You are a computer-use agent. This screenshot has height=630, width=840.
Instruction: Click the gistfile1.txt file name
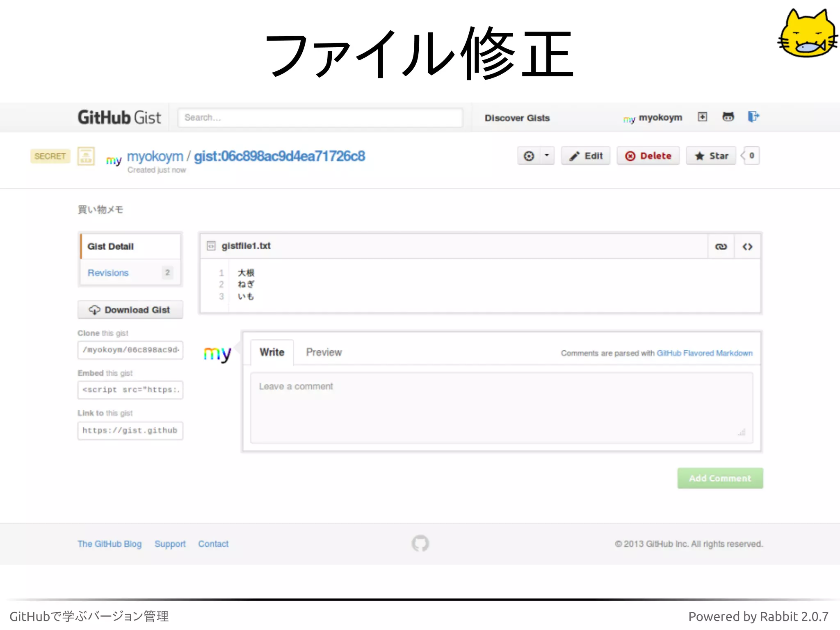[x=246, y=246]
